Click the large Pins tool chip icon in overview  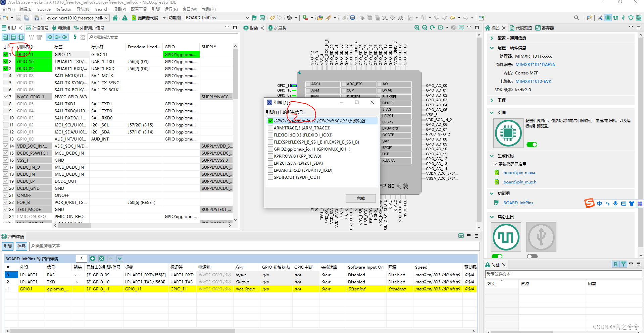(508, 133)
